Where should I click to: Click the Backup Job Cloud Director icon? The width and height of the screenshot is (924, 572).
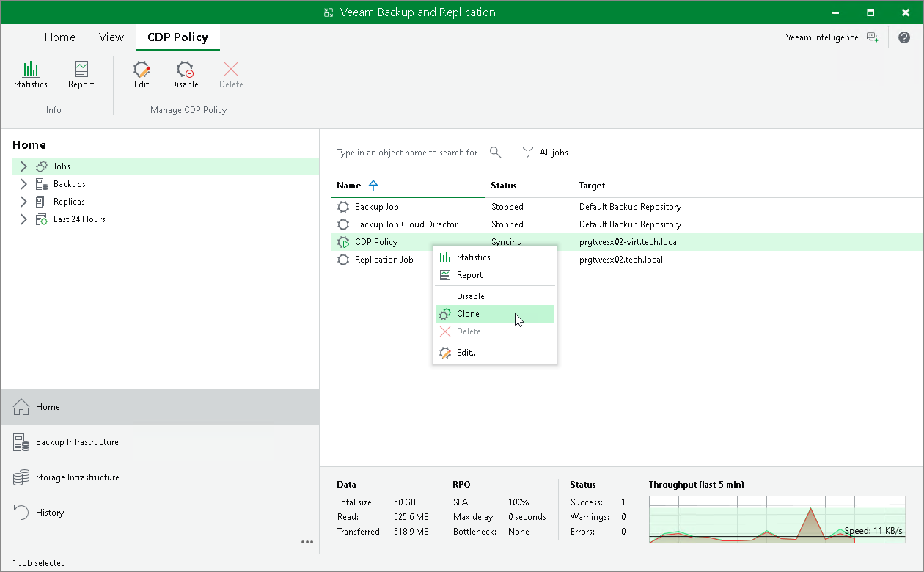343,224
